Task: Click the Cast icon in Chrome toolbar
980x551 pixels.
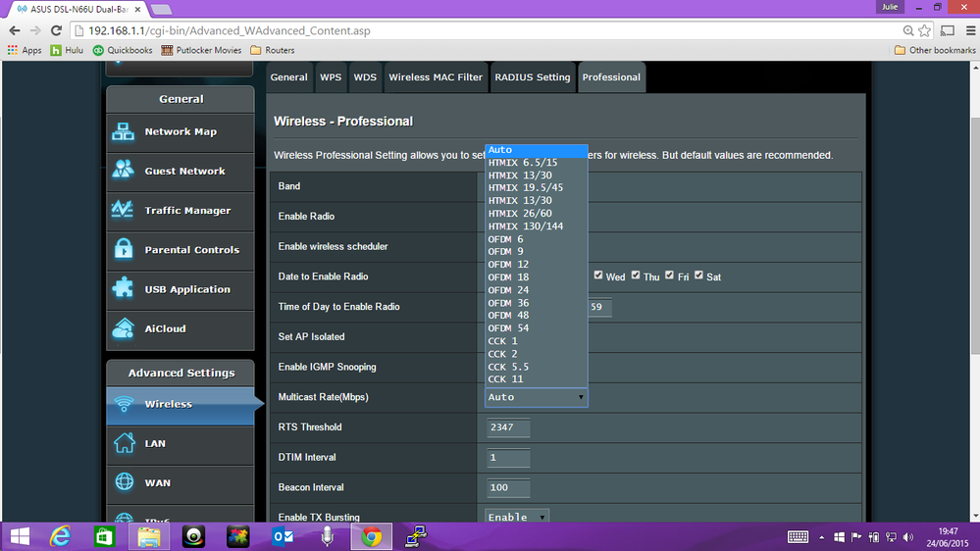Action: click(948, 30)
